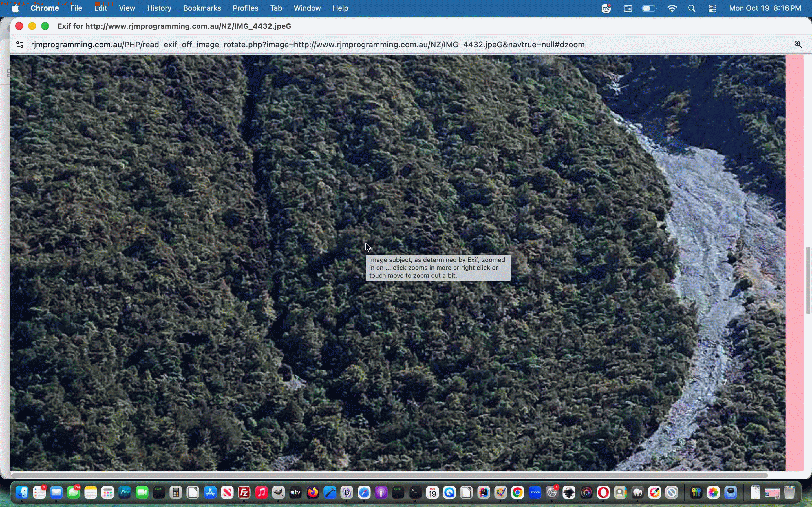Click the vertical scrollbar thumb
The width and height of the screenshot is (812, 507).
coord(808,280)
